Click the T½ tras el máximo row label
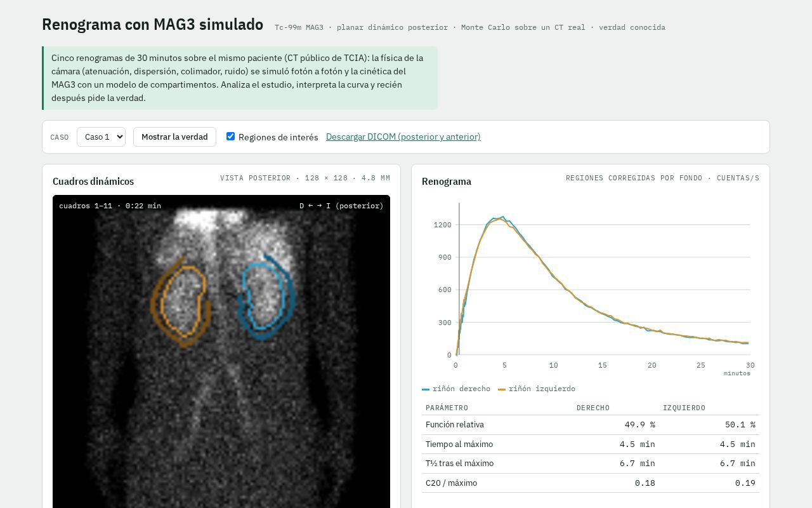Screen dimensions: 812x508 (460, 464)
